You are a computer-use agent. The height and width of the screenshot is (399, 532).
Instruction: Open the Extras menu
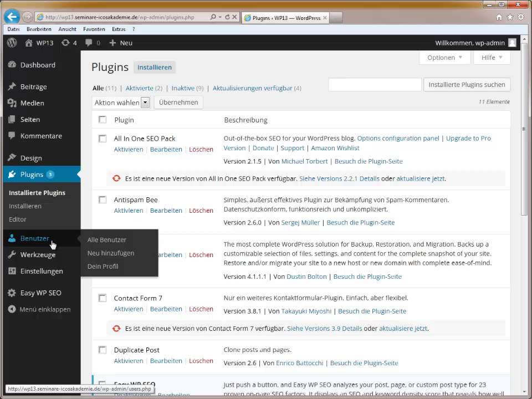coord(119,29)
